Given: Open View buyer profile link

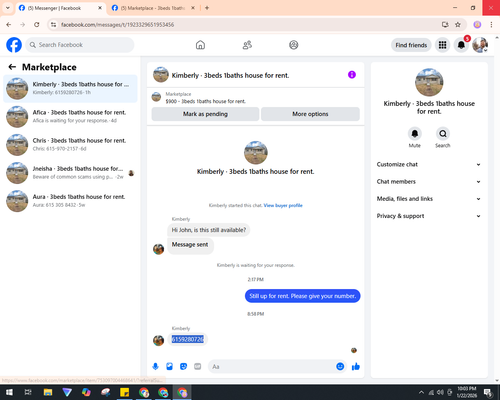Looking at the screenshot, I should point(283,205).
